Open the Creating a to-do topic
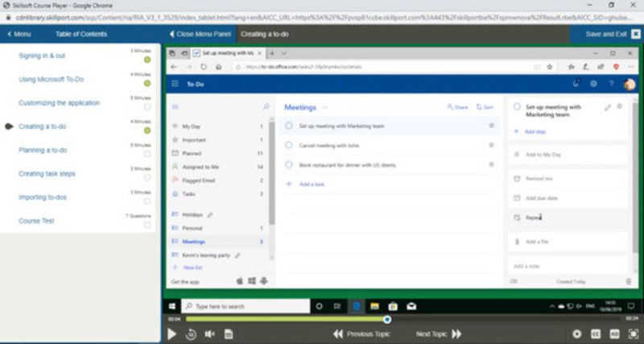 coord(43,126)
